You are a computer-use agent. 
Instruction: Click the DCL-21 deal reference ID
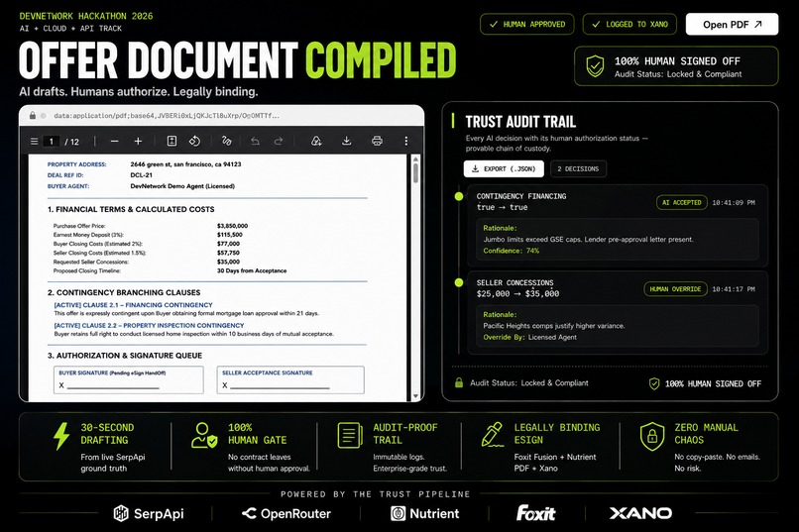141,175
